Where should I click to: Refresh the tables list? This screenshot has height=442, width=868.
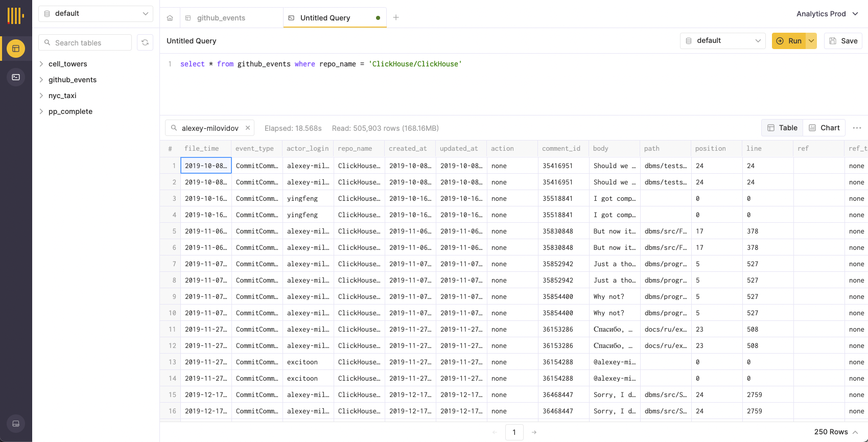coord(145,43)
